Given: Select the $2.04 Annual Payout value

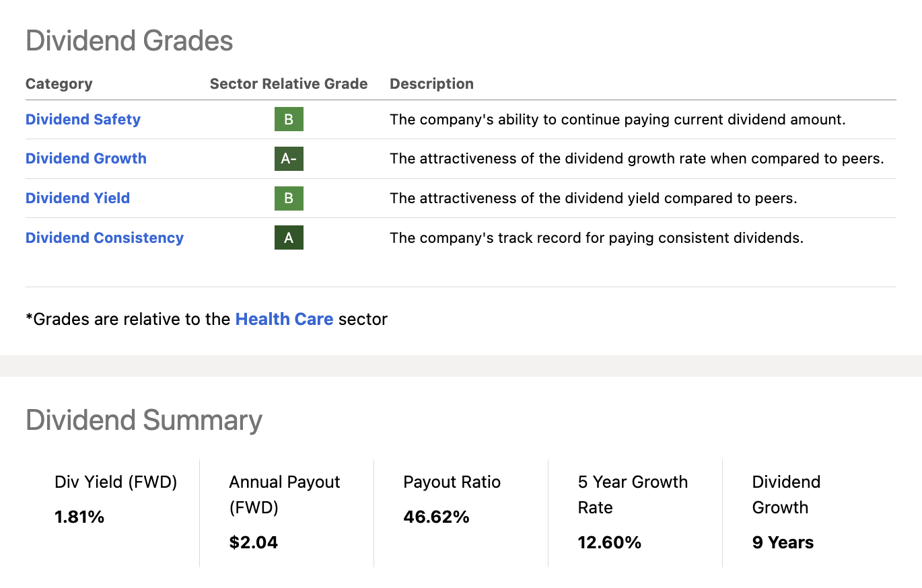Looking at the screenshot, I should pyautogui.click(x=253, y=542).
